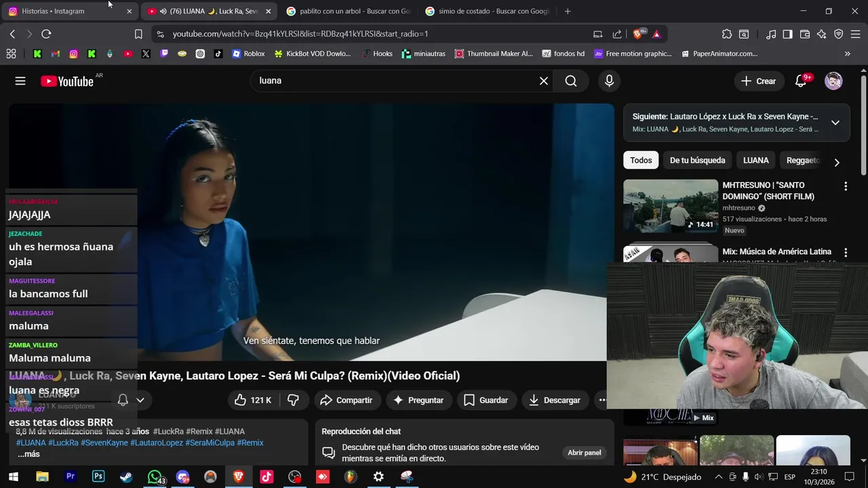Open the YouTube account avatar menu
Image resolution: width=868 pixels, height=488 pixels.
coord(833,81)
